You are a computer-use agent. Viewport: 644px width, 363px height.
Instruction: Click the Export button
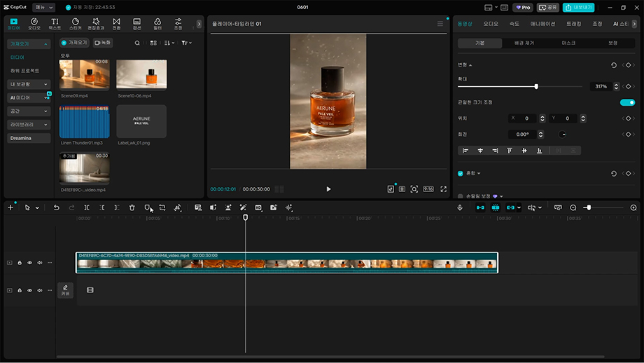(x=578, y=8)
